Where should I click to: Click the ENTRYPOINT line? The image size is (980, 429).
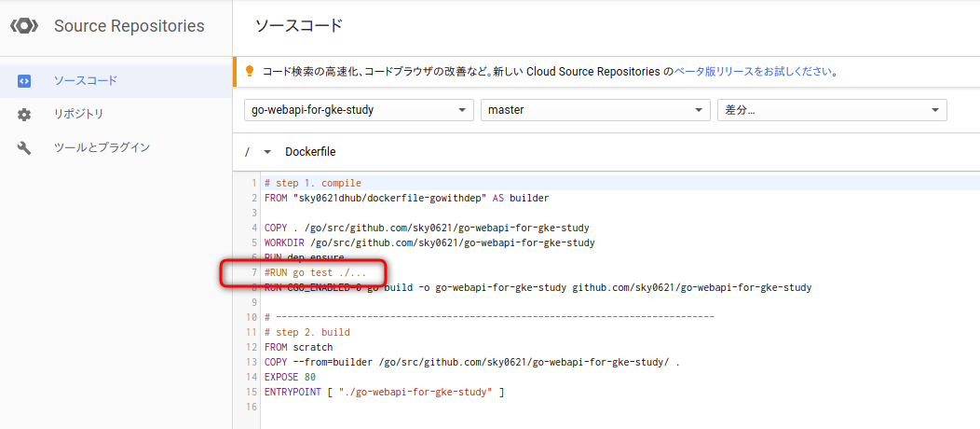tap(385, 392)
